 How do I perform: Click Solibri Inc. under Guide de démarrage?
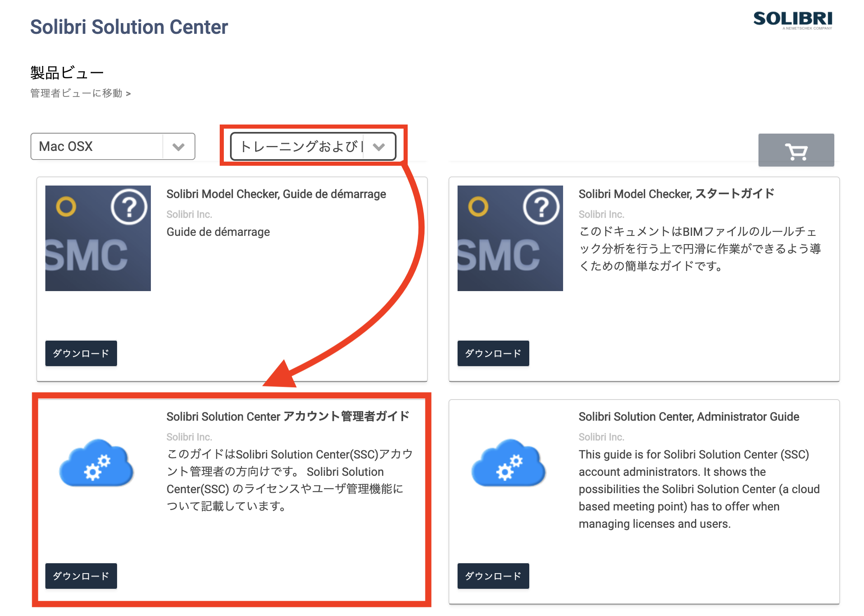click(x=189, y=214)
